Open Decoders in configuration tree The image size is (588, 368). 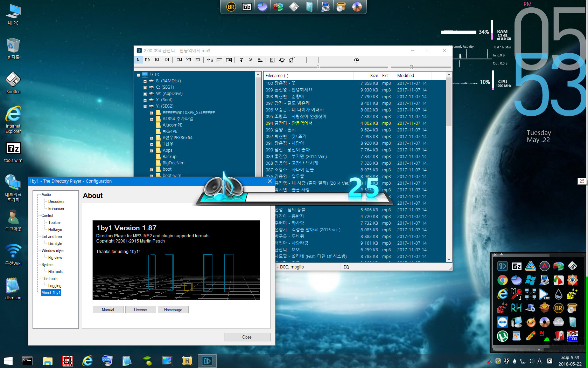[x=56, y=202]
